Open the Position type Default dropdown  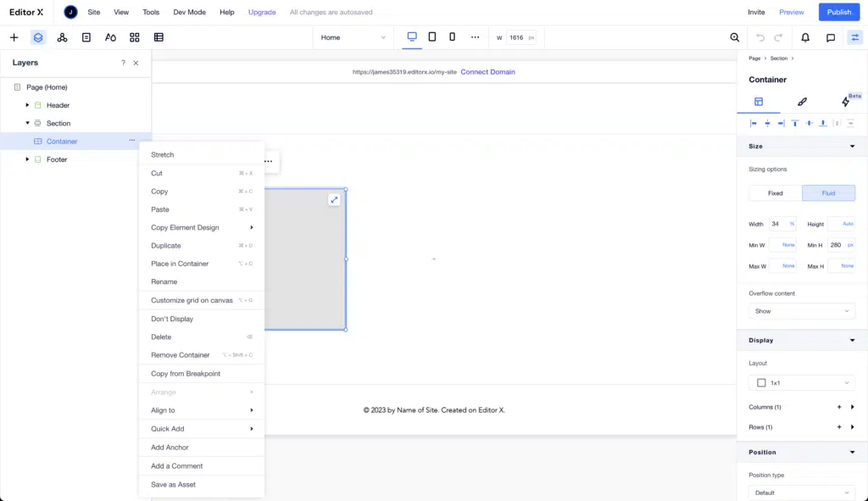pos(802,493)
